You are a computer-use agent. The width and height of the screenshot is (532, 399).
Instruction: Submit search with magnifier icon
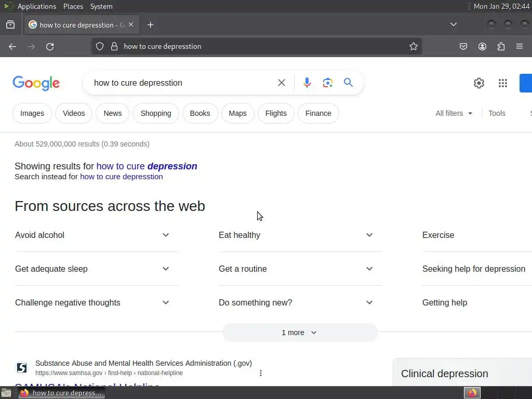tap(348, 83)
